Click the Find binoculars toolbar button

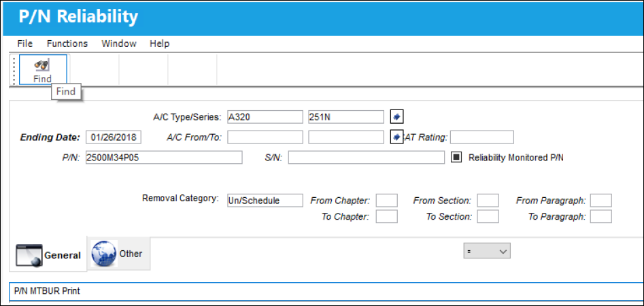pos(43,69)
